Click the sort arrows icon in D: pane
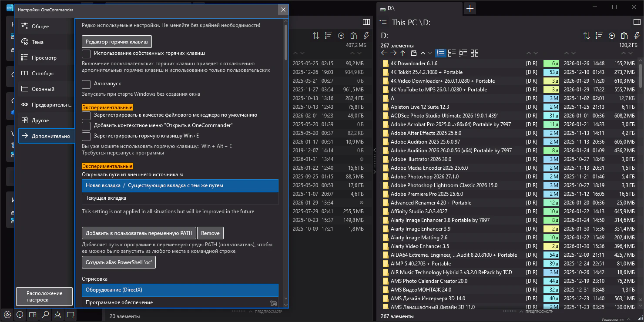 [587, 36]
